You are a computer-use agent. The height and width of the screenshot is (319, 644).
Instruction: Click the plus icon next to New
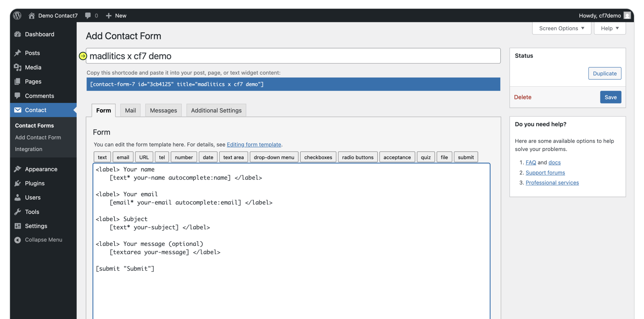pos(109,16)
